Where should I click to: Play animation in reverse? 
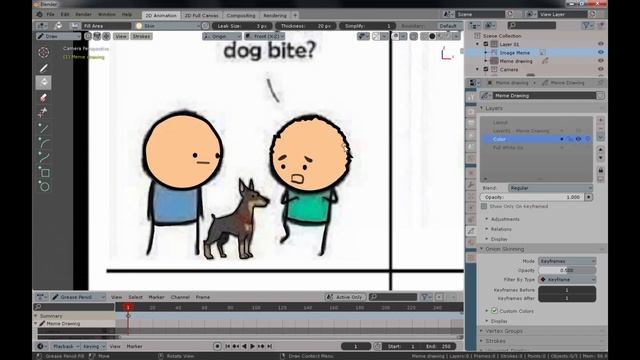[244, 346]
